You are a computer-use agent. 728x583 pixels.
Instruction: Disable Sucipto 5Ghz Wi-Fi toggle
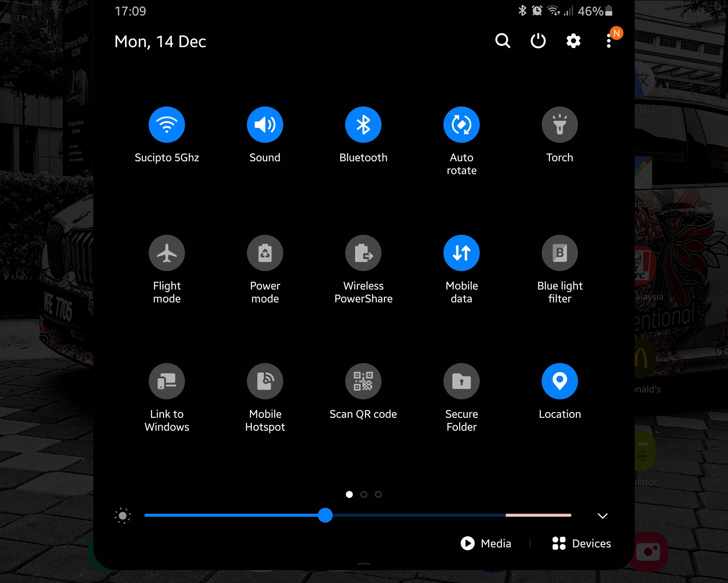coord(167,125)
